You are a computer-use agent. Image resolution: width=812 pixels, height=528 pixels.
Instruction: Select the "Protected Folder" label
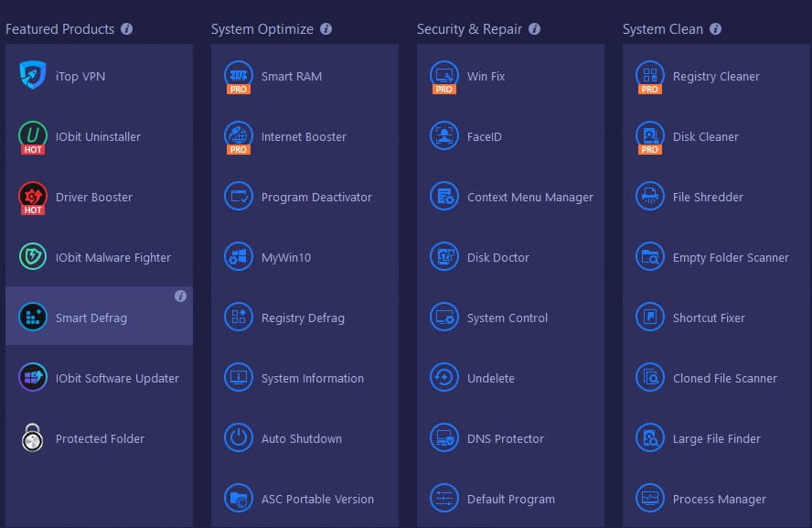100,439
